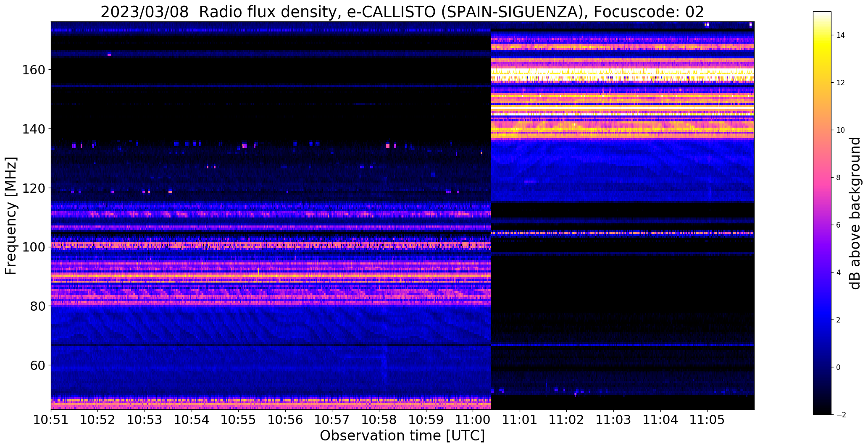868x448 pixels.
Task: Click the 'Observation time [UTC]' axis label
Action: (402, 436)
